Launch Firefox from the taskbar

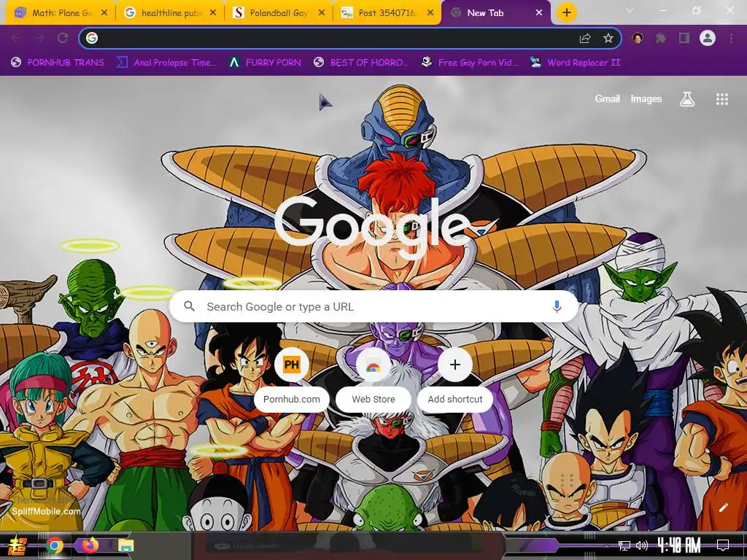click(x=90, y=545)
